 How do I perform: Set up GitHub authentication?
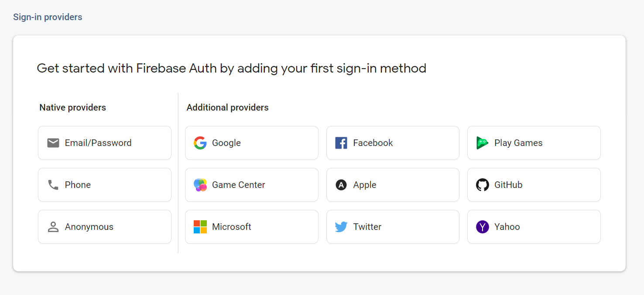click(x=534, y=184)
